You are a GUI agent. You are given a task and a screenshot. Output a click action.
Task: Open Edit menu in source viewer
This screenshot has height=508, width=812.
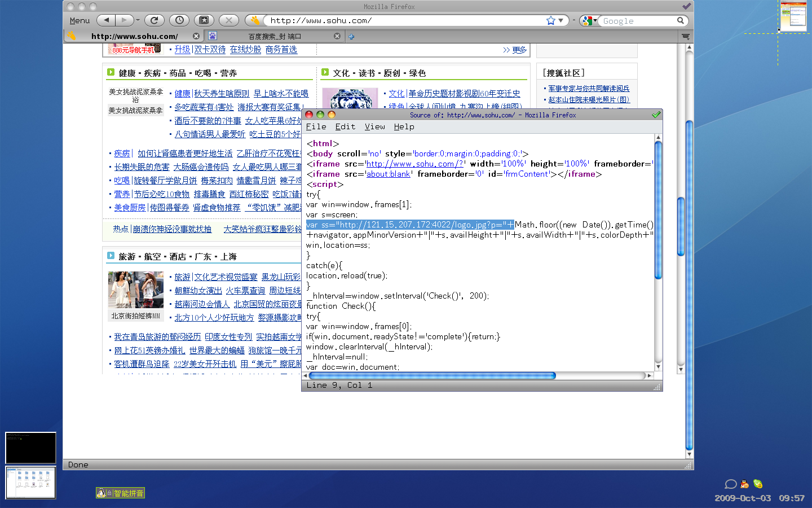(345, 126)
